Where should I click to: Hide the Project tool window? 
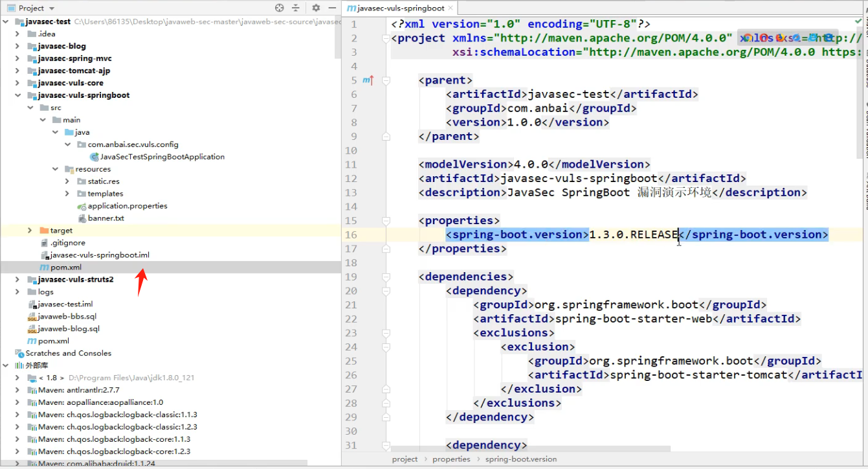pos(331,8)
